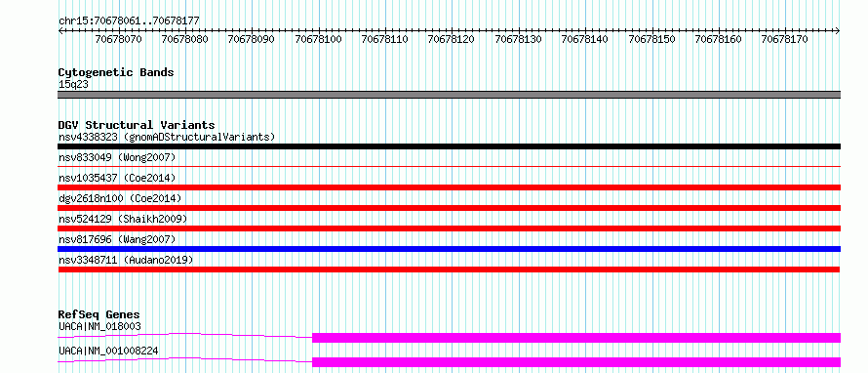The width and height of the screenshot is (868, 373).
Task: Open variant nsv524129 (Shaikh2009) label
Action: (123, 219)
